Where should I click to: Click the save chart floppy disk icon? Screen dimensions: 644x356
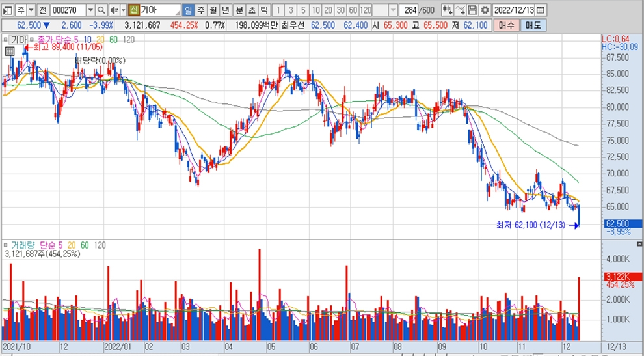(x=472, y=10)
